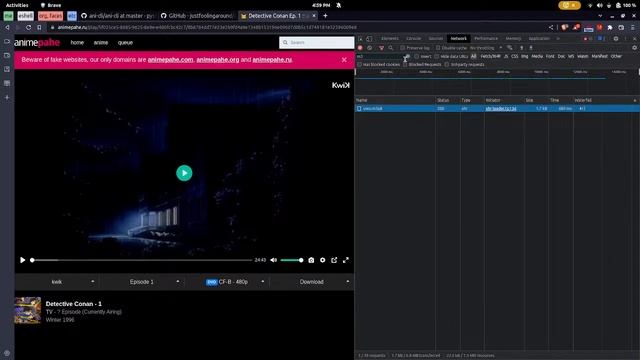Go to the home page link

(x=77, y=42)
